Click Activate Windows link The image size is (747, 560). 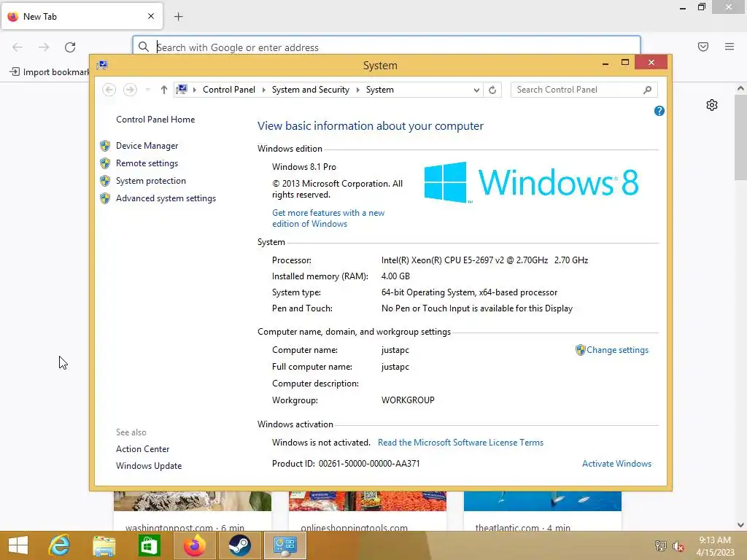pos(616,464)
